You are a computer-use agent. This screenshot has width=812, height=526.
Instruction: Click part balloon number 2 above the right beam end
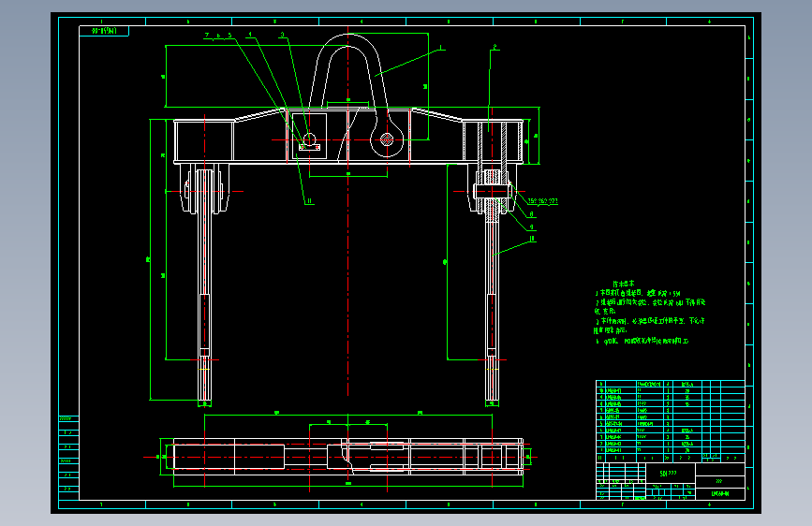coord(495,47)
